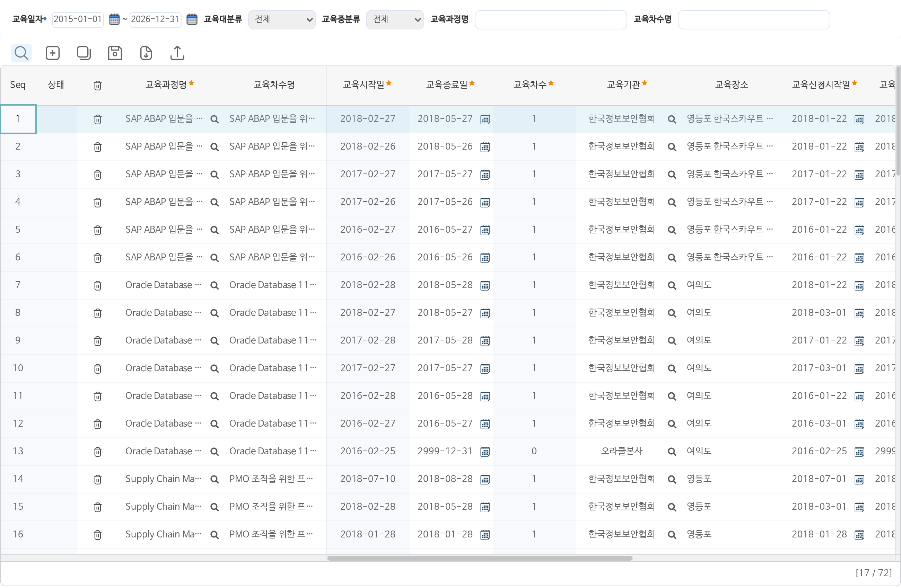The image size is (901, 588).
Task: Click 상태 column header
Action: coord(56,85)
